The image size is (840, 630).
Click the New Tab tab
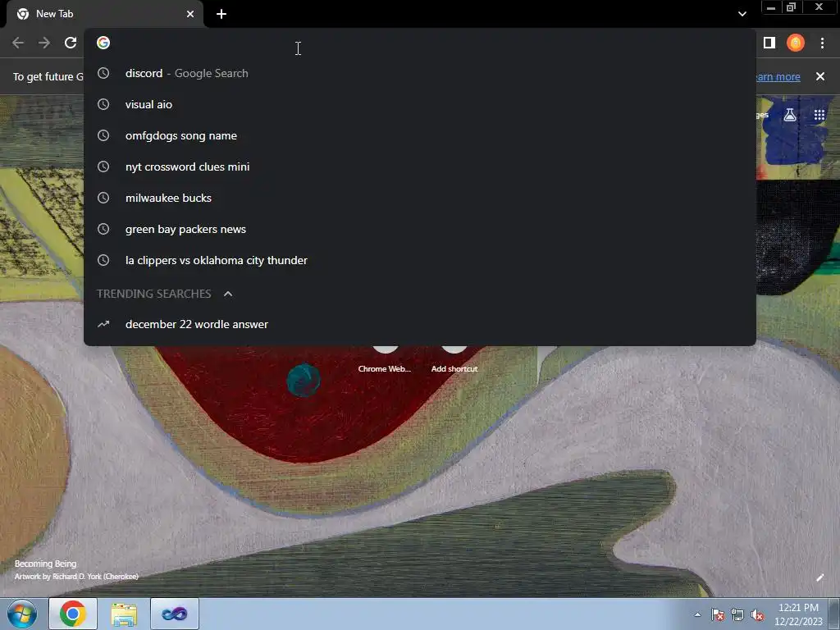[x=105, y=14]
